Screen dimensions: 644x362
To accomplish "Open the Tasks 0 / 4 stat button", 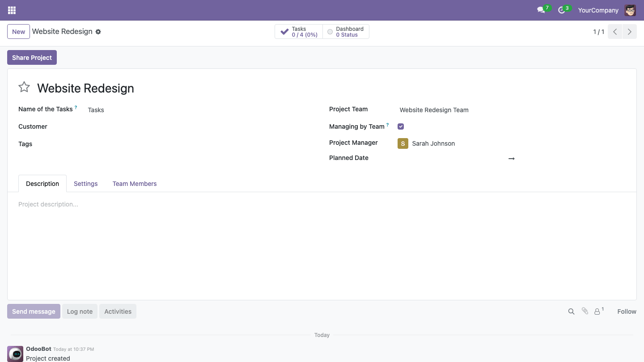I will point(299,32).
